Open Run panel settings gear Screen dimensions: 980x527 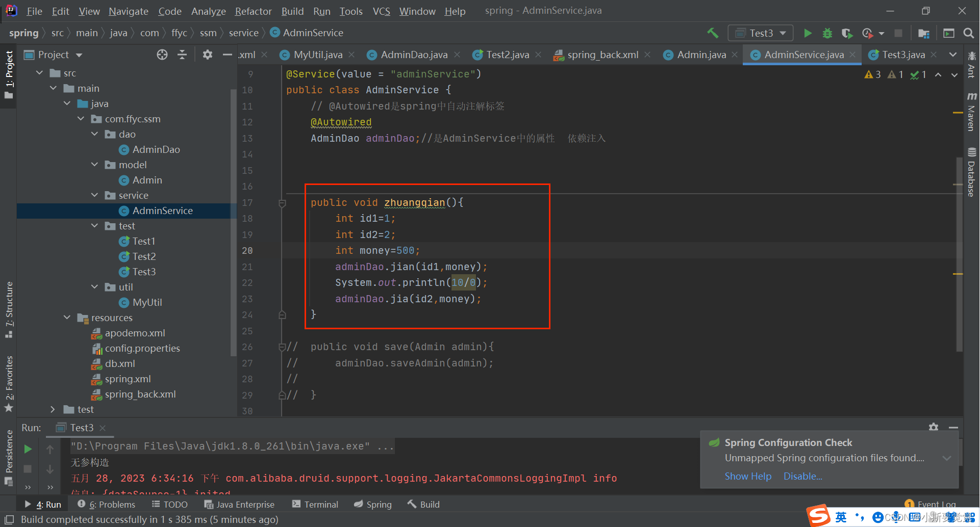pos(934,427)
